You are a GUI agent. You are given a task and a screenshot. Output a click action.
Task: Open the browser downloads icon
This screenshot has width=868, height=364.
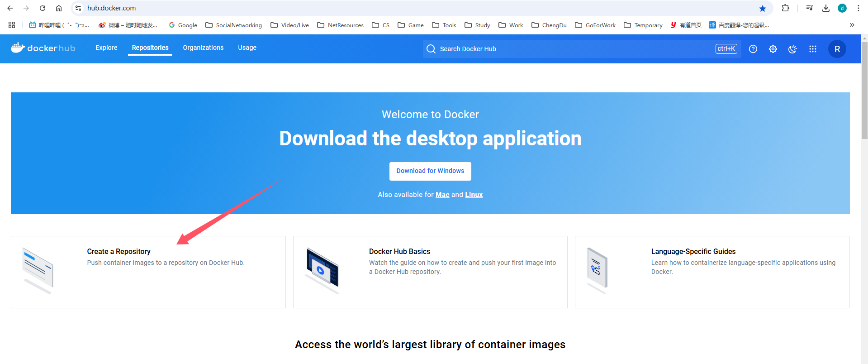coord(826,8)
